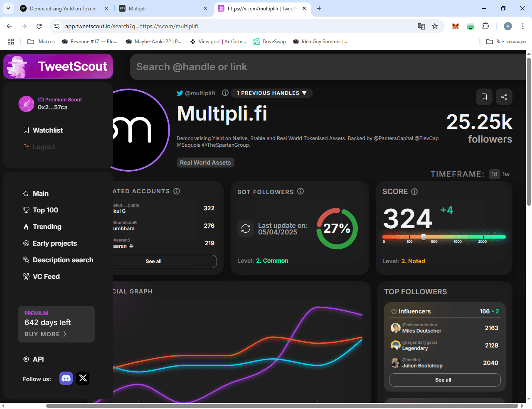The image size is (532, 409).
Task: Open browser extensions puzzle icon
Action: (x=485, y=26)
